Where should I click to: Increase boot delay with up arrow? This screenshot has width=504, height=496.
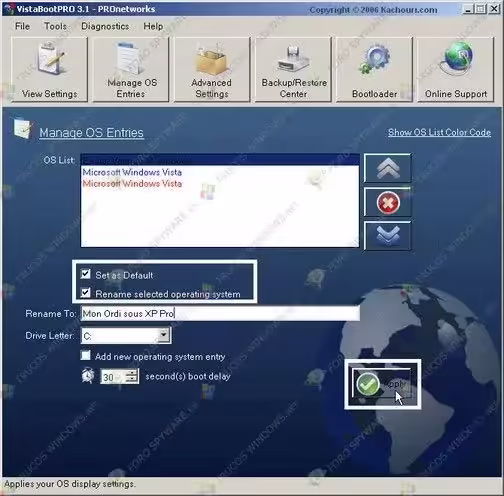[132, 373]
